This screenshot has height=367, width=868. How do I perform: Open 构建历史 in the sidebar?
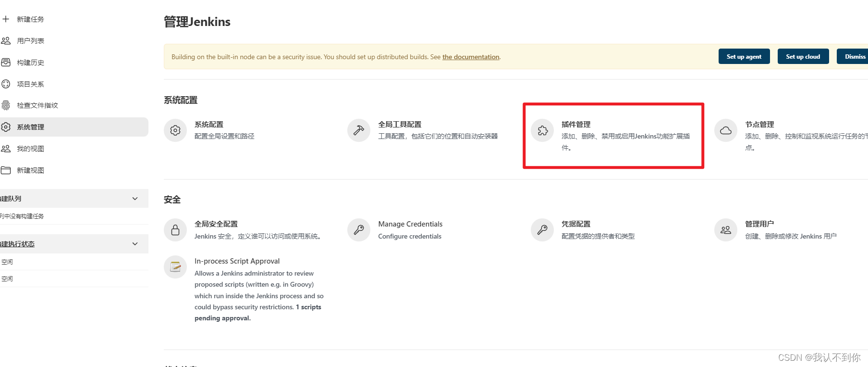[30, 63]
